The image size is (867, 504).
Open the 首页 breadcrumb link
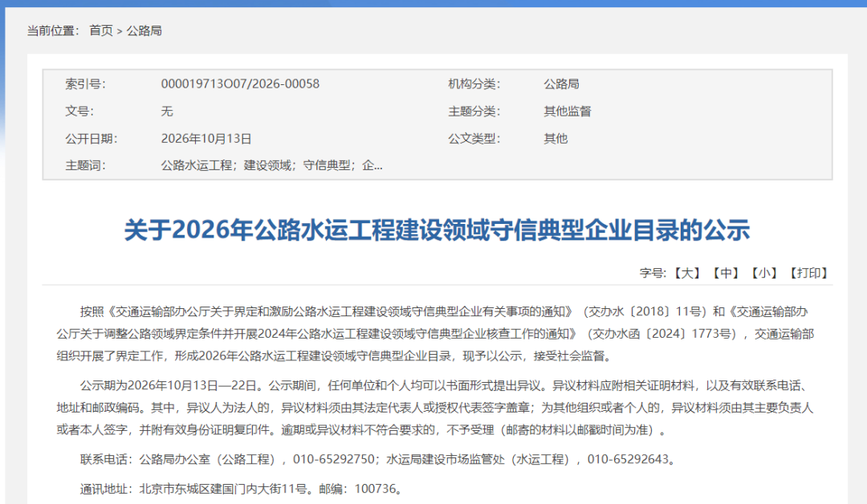[x=101, y=31]
